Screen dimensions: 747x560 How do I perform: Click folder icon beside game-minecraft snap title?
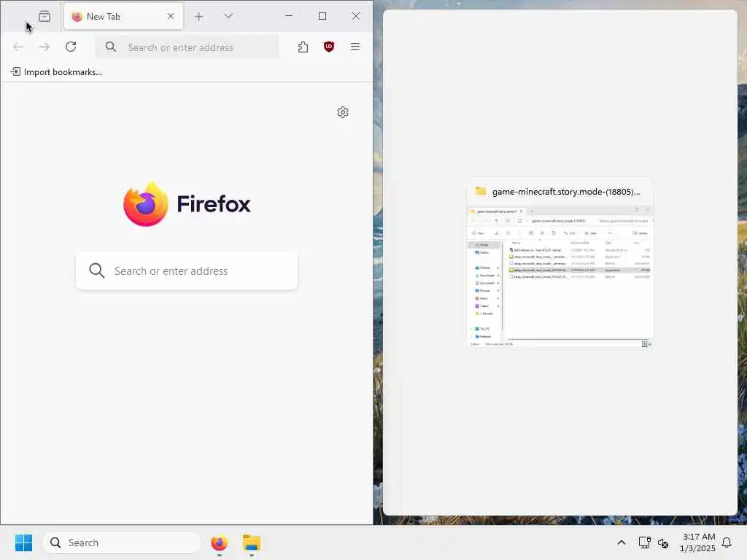[x=480, y=191]
